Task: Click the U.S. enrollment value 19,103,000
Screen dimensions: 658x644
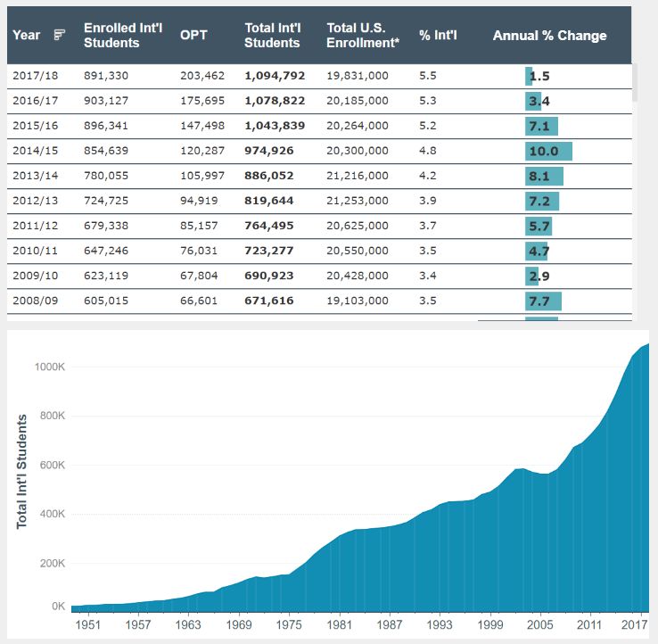Action: tap(358, 301)
